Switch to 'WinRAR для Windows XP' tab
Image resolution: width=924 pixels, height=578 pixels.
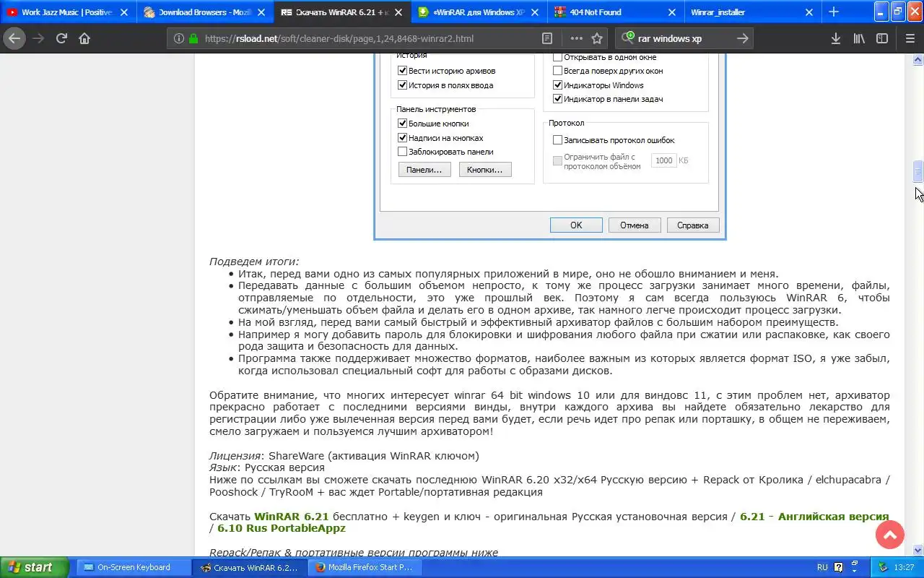479,12
